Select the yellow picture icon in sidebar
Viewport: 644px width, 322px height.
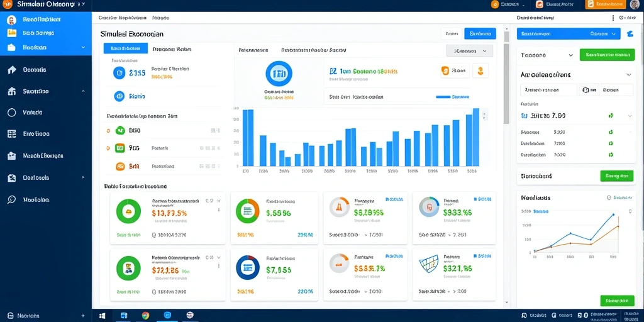(11, 33)
